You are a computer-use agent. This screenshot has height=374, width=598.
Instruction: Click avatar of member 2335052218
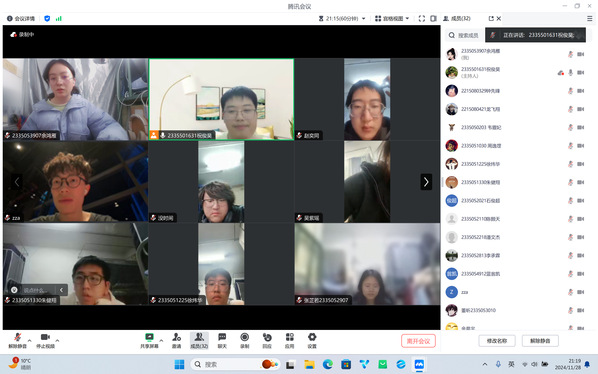(452, 237)
